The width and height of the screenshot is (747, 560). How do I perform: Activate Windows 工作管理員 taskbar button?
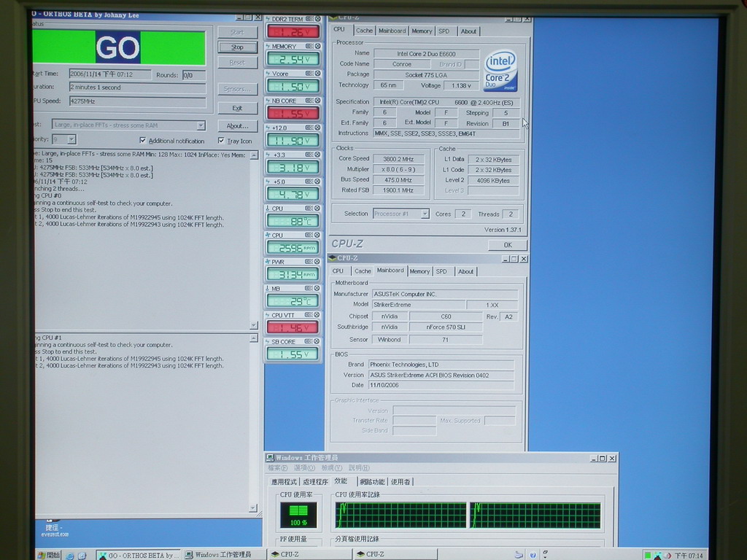coord(223,555)
